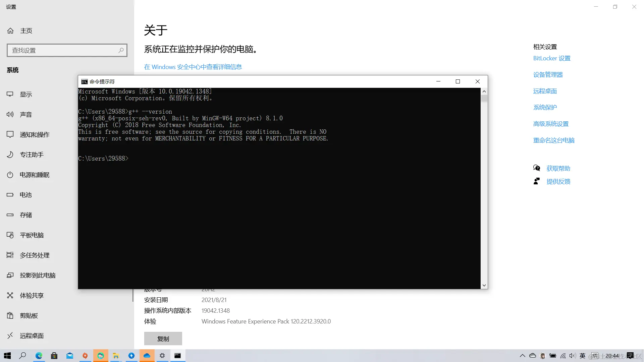The width and height of the screenshot is (644, 362).
Task: Open 高级系统设置 link
Action: (x=551, y=124)
